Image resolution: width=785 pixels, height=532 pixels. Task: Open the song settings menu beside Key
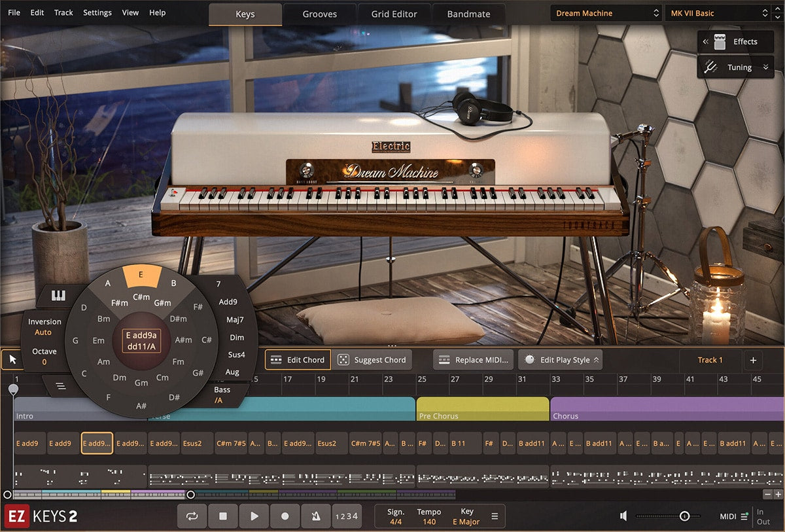[495, 516]
